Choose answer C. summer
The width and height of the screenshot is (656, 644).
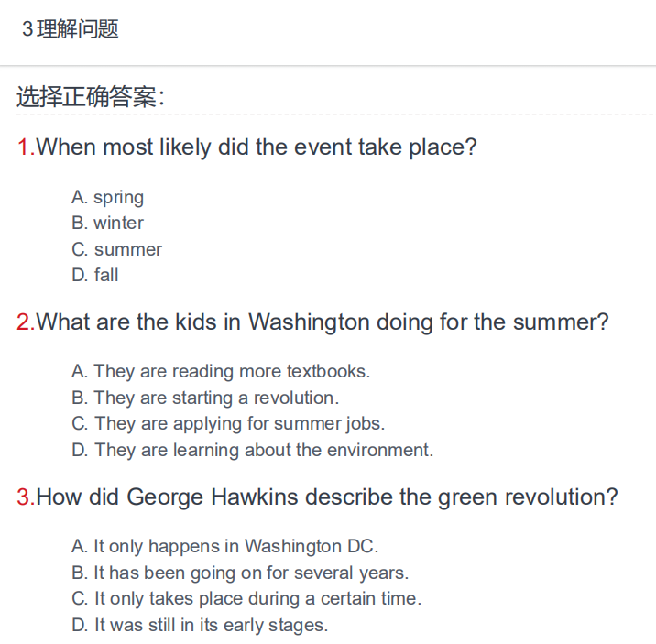click(x=116, y=249)
